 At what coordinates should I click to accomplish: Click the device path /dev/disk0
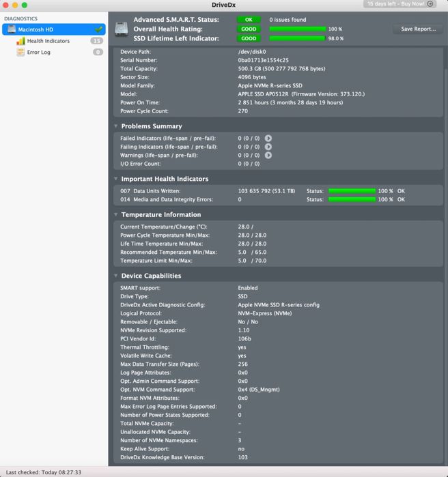(x=252, y=52)
